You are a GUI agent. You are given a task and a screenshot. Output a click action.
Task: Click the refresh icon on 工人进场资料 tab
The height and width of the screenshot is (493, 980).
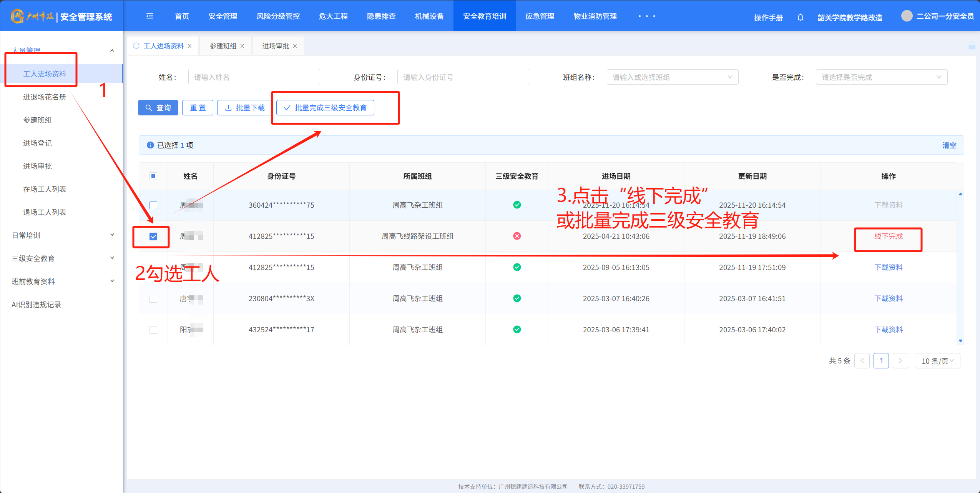point(136,46)
